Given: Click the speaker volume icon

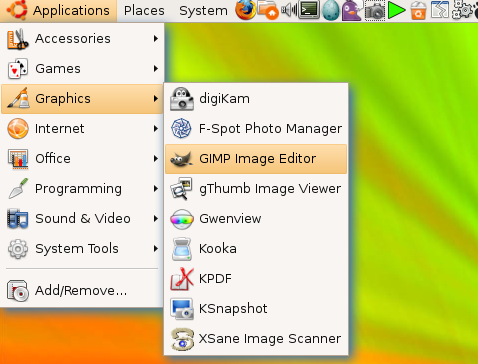Looking at the screenshot, I should click(289, 10).
